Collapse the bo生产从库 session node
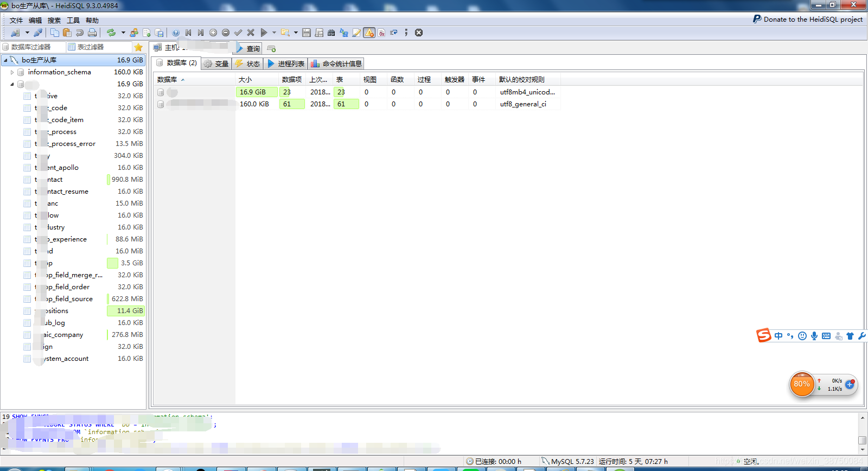The width and height of the screenshot is (868, 471). pos(5,60)
